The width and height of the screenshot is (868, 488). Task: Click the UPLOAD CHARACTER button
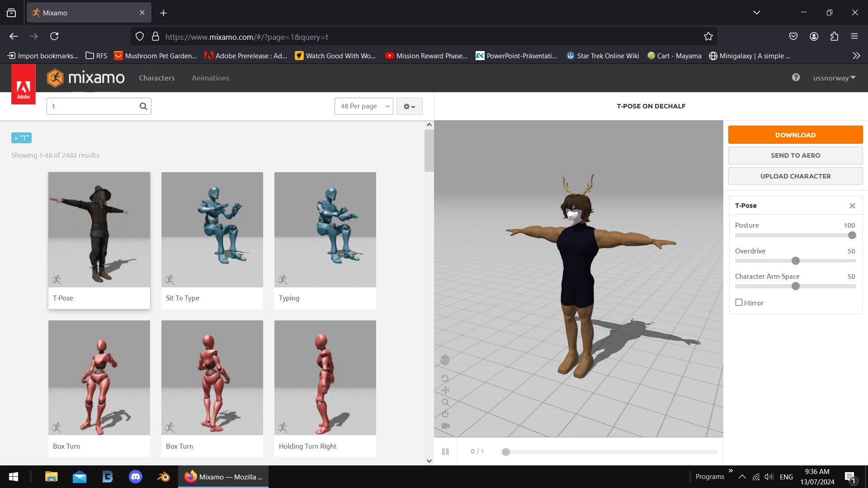(795, 176)
